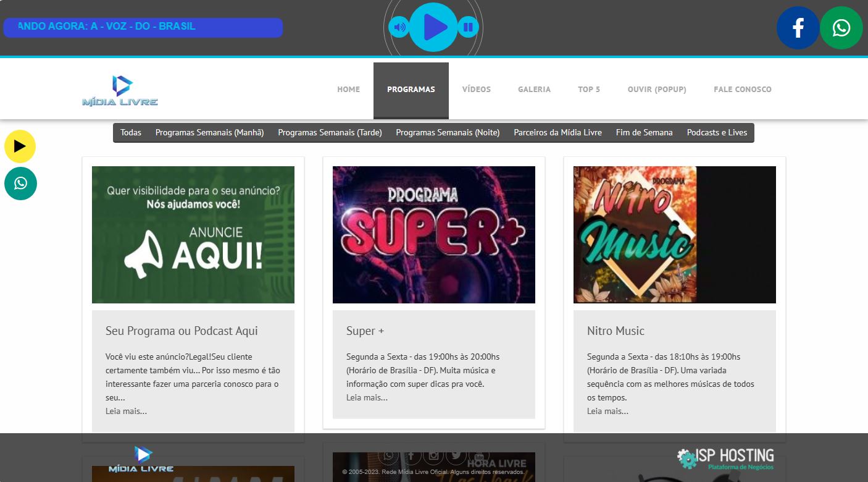The width and height of the screenshot is (868, 482).
Task: Click the Instagram icon in the footer
Action: pos(433,456)
